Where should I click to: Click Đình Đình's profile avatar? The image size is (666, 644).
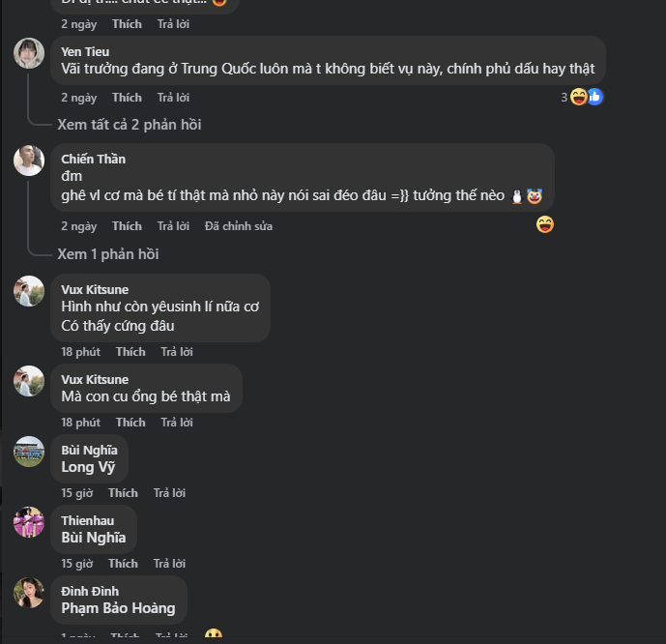click(29, 593)
